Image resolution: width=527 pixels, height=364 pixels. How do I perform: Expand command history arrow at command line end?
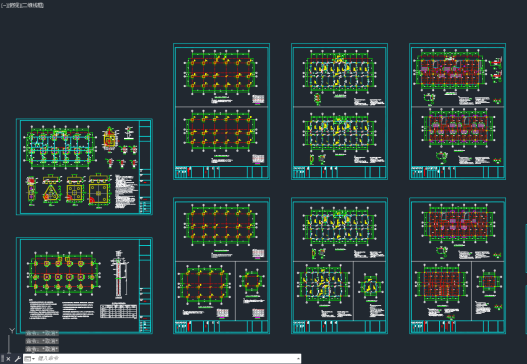298,359
